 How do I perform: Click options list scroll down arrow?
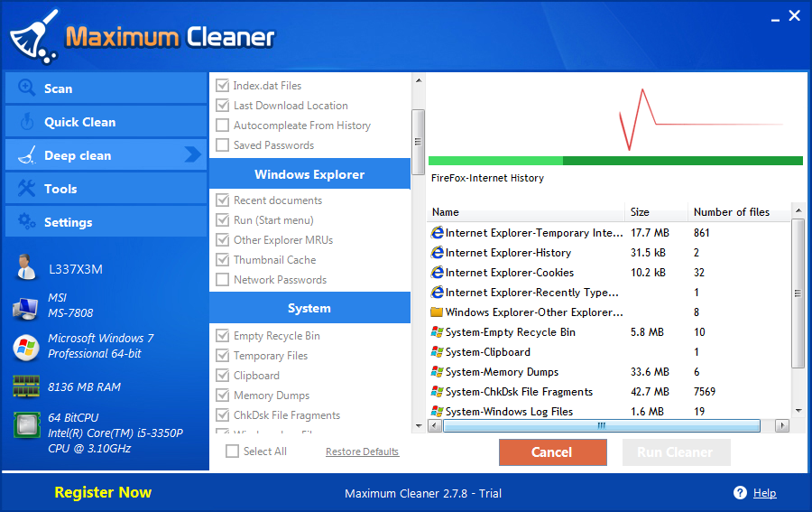[x=419, y=426]
